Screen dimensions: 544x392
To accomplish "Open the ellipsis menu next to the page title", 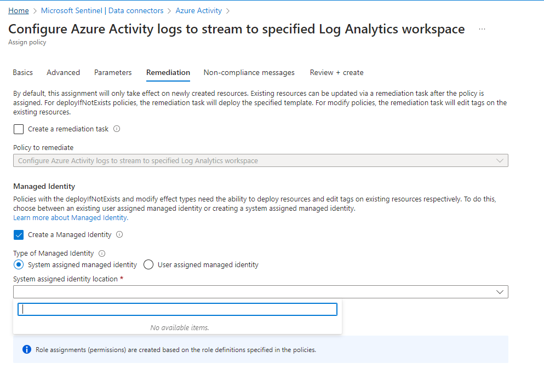I will pyautogui.click(x=482, y=30).
